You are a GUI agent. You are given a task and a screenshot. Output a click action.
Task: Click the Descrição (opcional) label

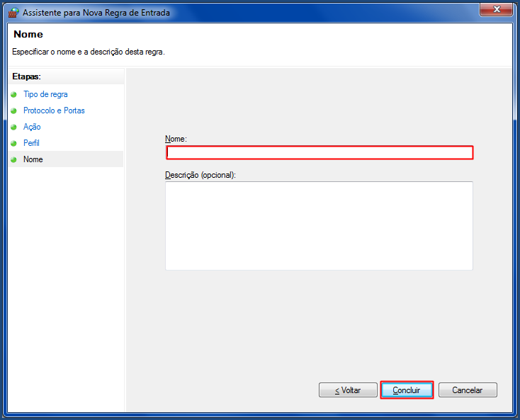click(200, 175)
